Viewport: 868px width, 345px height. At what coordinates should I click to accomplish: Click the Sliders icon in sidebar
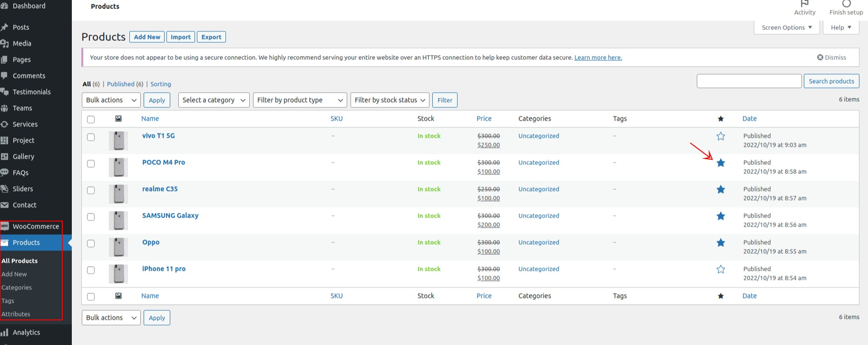coord(5,189)
